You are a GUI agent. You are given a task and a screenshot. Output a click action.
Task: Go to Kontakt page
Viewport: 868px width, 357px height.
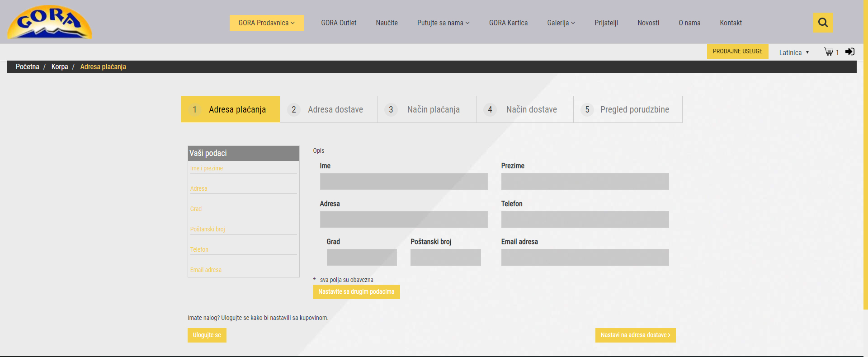[x=731, y=23]
